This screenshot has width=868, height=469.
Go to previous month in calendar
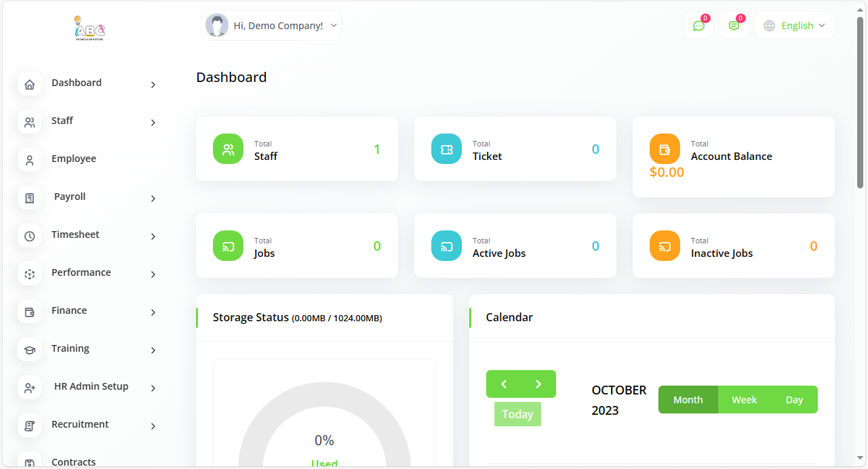pos(504,384)
